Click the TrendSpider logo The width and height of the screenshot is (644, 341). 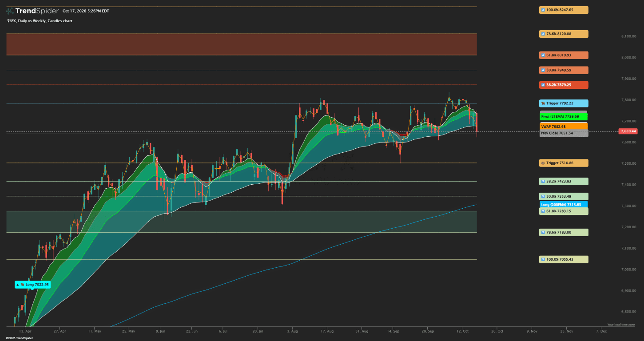coord(32,11)
